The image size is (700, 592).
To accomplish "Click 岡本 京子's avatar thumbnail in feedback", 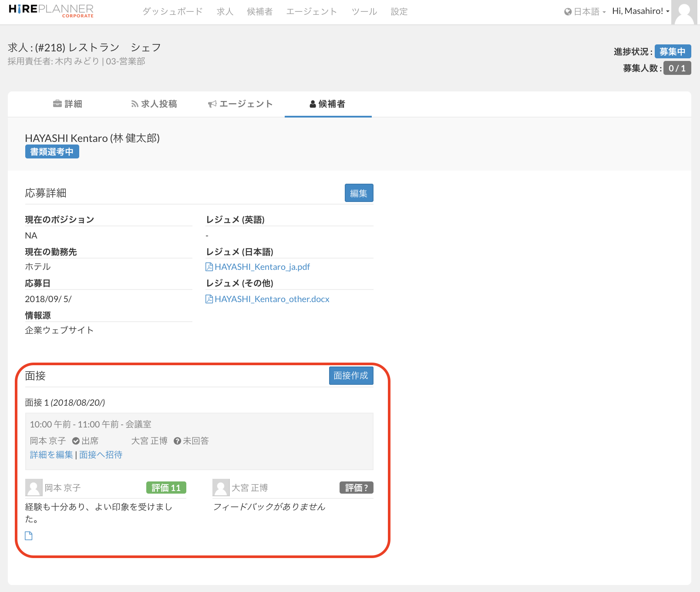I will click(34, 488).
